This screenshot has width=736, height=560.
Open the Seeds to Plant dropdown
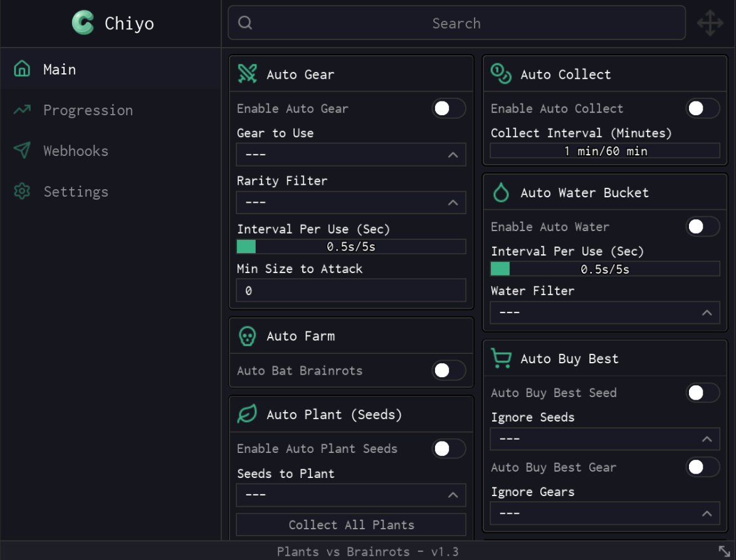pos(351,495)
